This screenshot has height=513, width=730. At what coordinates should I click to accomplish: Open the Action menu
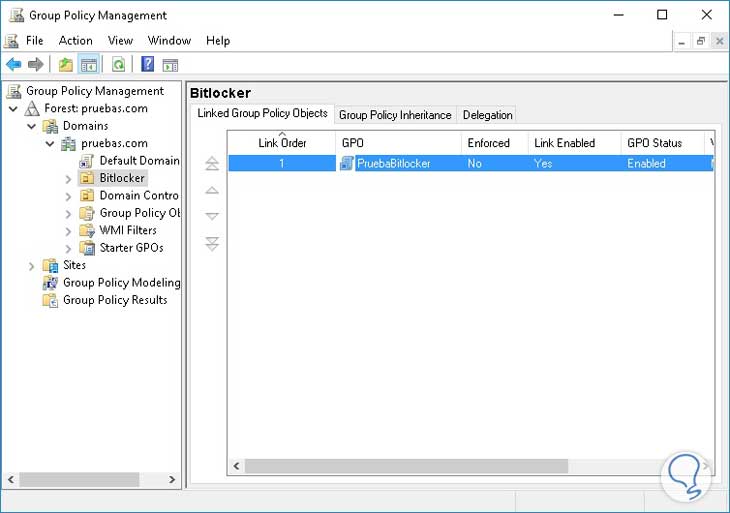[x=75, y=40]
